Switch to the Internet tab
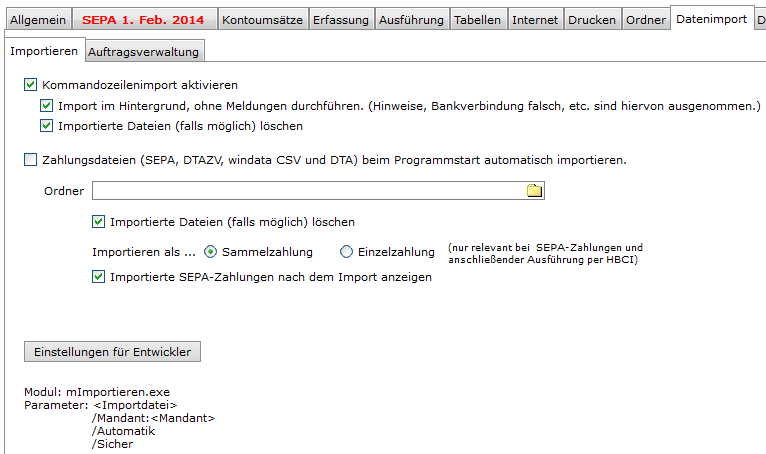766x454 pixels. [535, 20]
